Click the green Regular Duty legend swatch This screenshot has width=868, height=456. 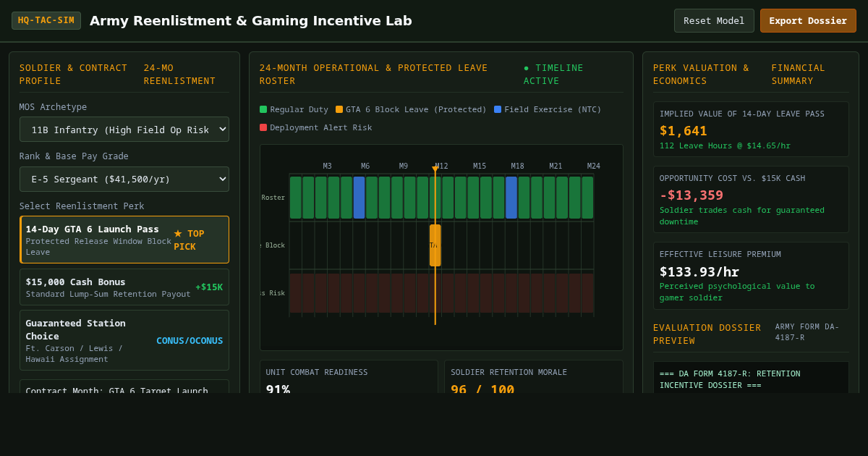click(x=263, y=109)
